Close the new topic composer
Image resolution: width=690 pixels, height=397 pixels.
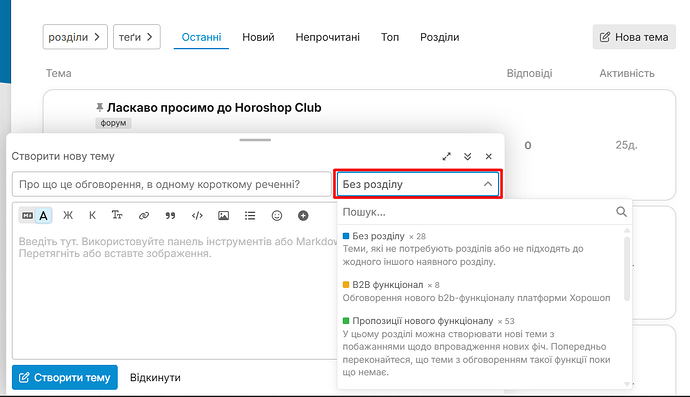tap(488, 156)
